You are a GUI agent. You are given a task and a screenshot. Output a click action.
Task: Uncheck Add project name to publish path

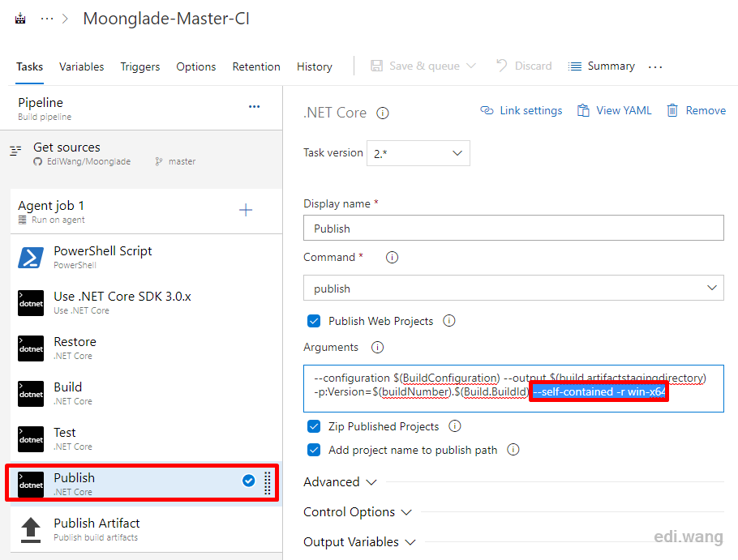(314, 450)
